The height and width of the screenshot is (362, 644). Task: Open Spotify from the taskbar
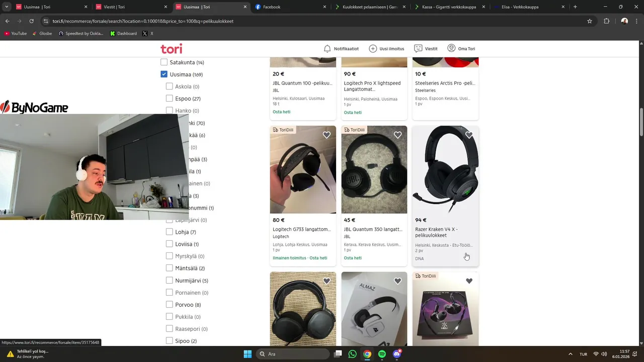tap(382, 354)
